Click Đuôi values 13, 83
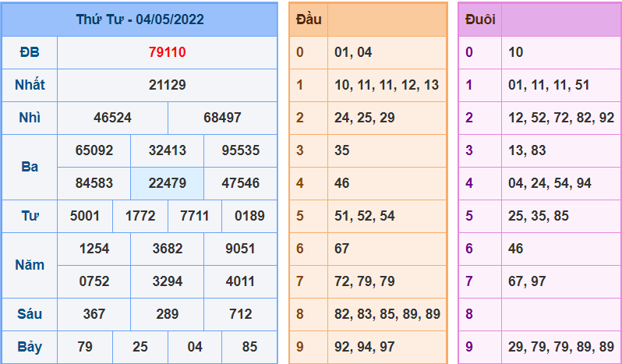Screen dimensions: 622x364 coord(527,150)
